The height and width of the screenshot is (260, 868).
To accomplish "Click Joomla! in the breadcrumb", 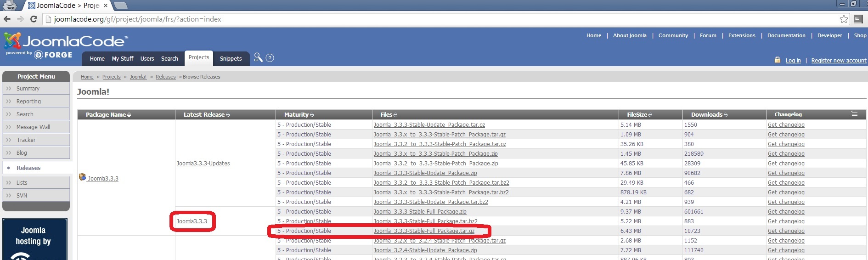I will point(138,77).
